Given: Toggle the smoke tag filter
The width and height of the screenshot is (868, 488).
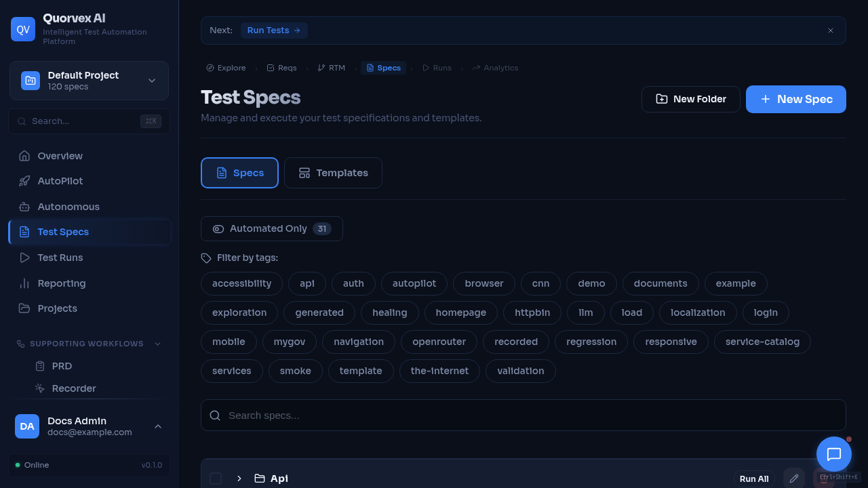Looking at the screenshot, I should click(x=296, y=371).
